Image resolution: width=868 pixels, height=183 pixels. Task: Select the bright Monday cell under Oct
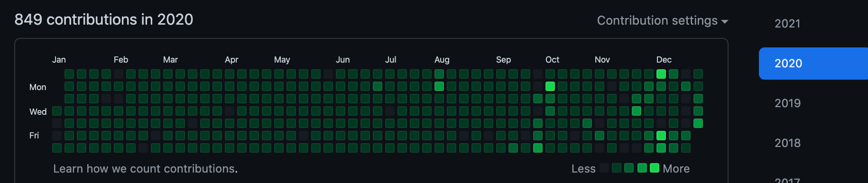(x=550, y=86)
